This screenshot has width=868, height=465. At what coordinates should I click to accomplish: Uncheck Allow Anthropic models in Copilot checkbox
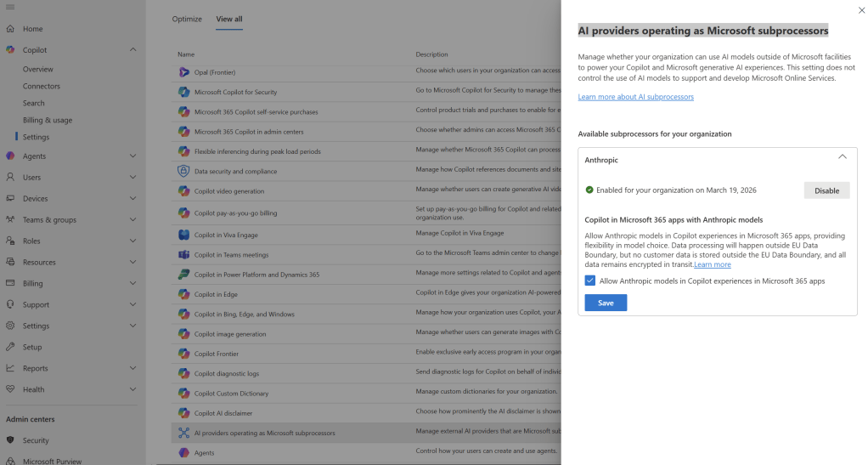tap(590, 281)
